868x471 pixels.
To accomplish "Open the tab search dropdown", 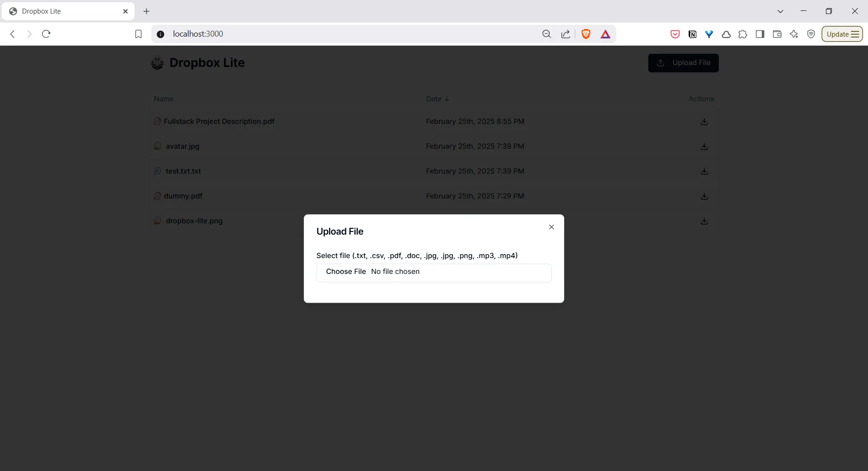I will click(780, 11).
